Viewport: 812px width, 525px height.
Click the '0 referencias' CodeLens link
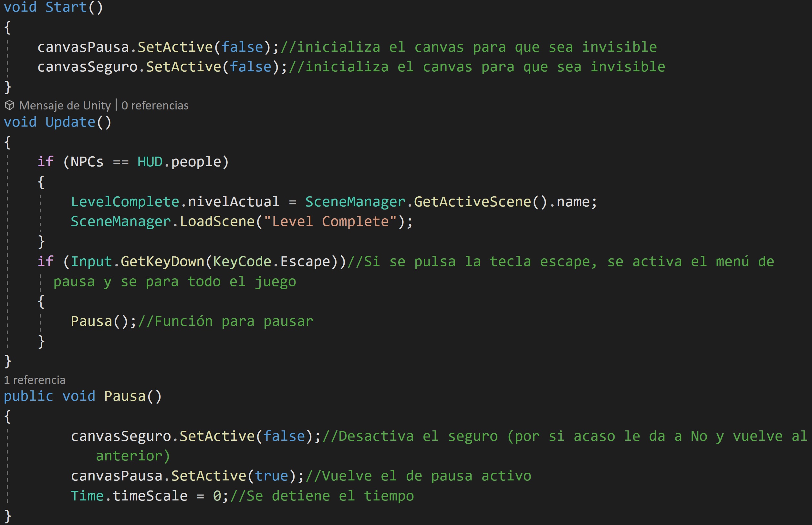coord(155,106)
